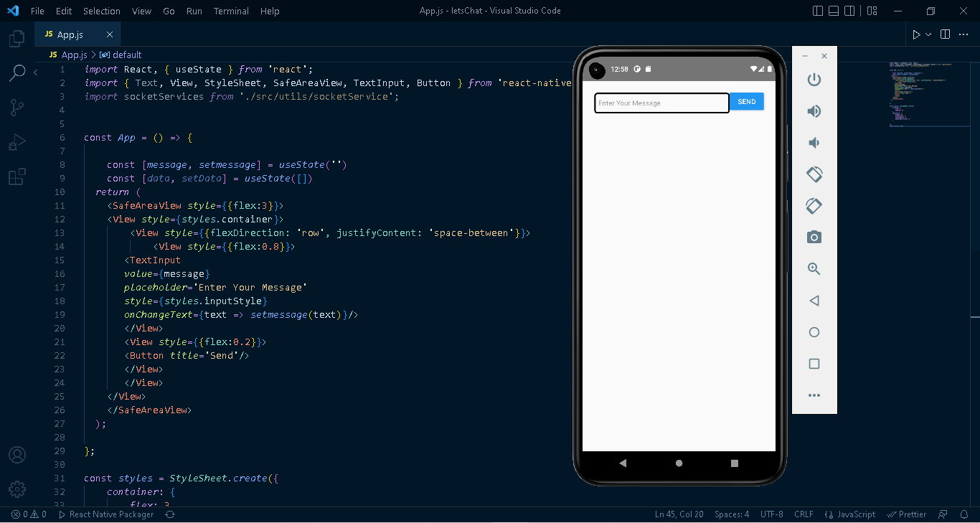Screen dimensions: 980x523
Task: Click the Ln 45, Col 20 cursor position
Action: pos(679,514)
